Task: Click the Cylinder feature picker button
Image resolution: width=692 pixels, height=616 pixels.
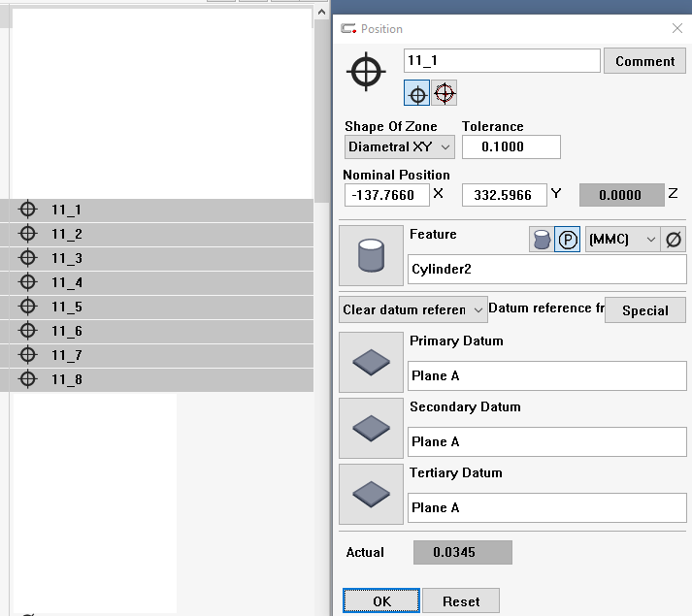Action: (x=371, y=257)
